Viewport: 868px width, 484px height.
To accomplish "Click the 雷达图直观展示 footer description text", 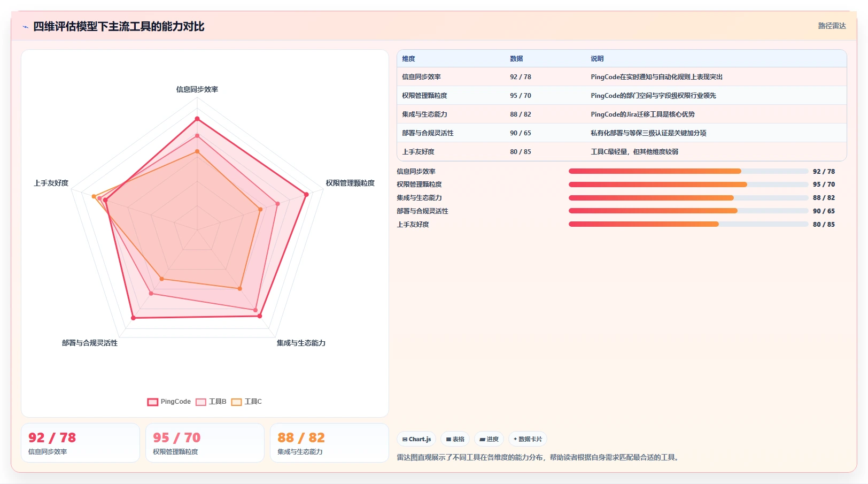I will [x=539, y=457].
